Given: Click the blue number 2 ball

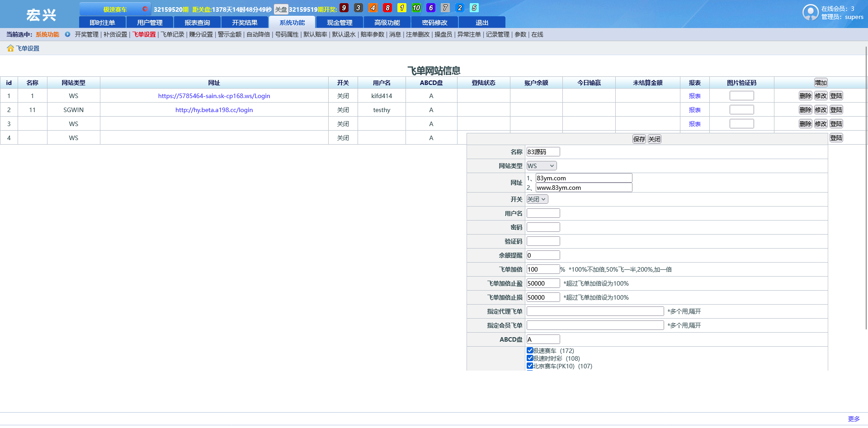Looking at the screenshot, I should (x=460, y=8).
